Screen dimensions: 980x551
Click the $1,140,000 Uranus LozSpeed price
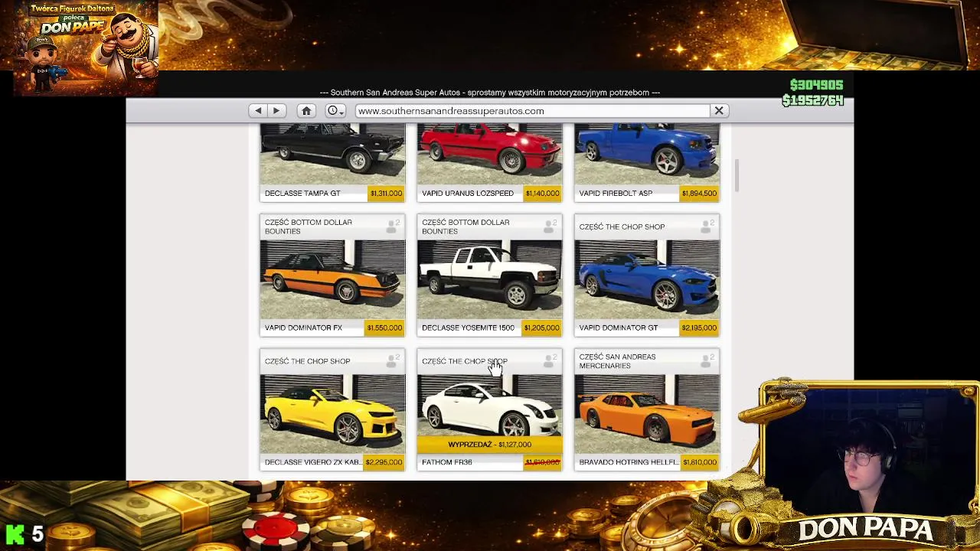coord(542,194)
